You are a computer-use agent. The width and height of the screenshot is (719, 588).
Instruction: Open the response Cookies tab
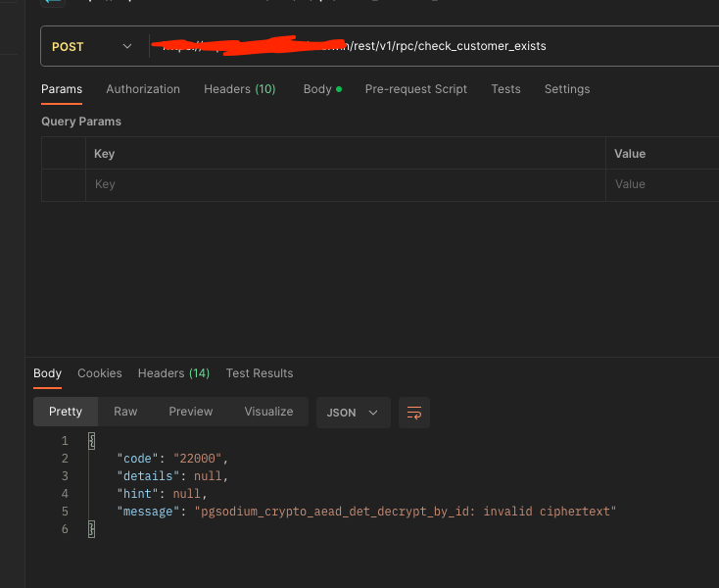(100, 373)
